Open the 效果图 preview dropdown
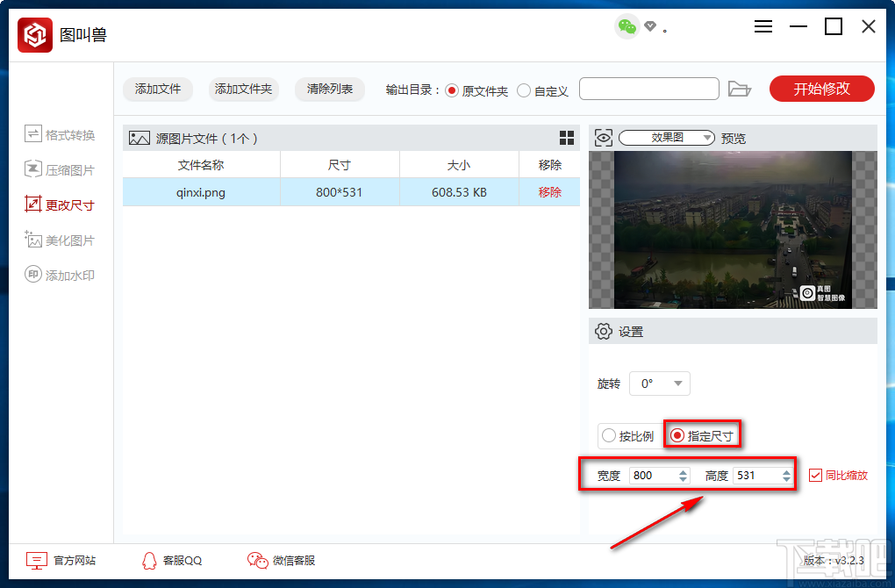This screenshot has height=588, width=895. [x=667, y=138]
